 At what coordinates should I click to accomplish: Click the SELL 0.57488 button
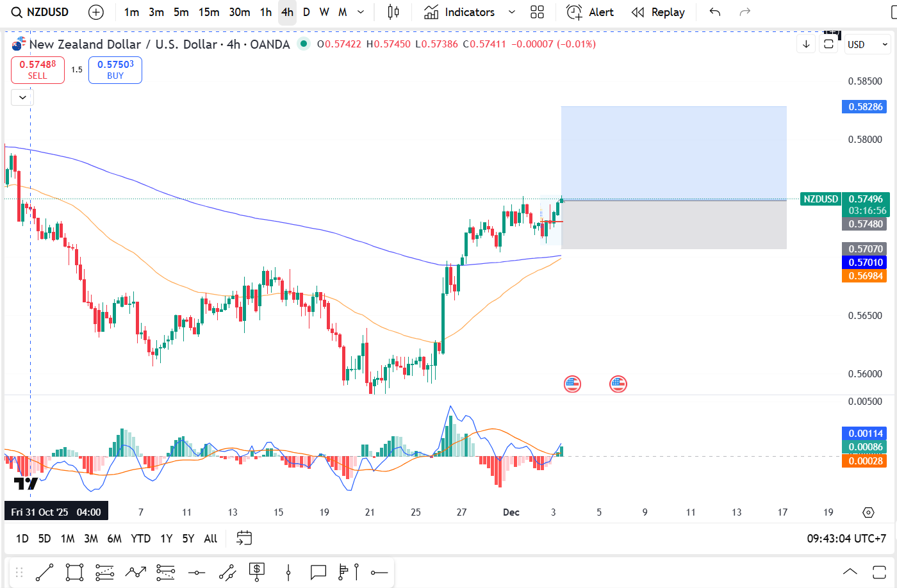pyautogui.click(x=38, y=70)
